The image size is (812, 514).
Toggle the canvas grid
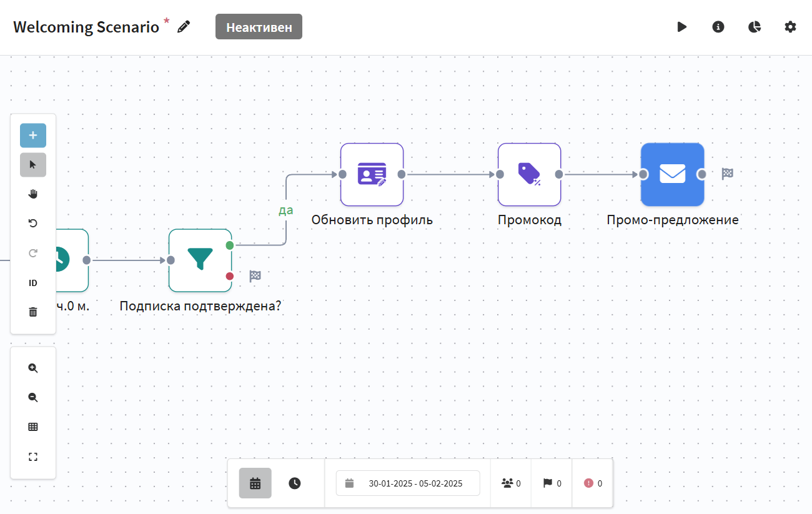pos(33,427)
